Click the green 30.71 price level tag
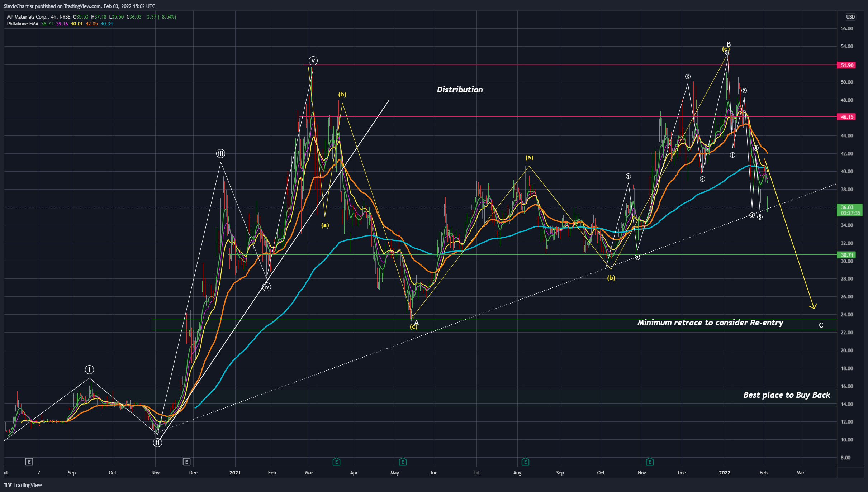The height and width of the screenshot is (492, 868). tap(847, 255)
